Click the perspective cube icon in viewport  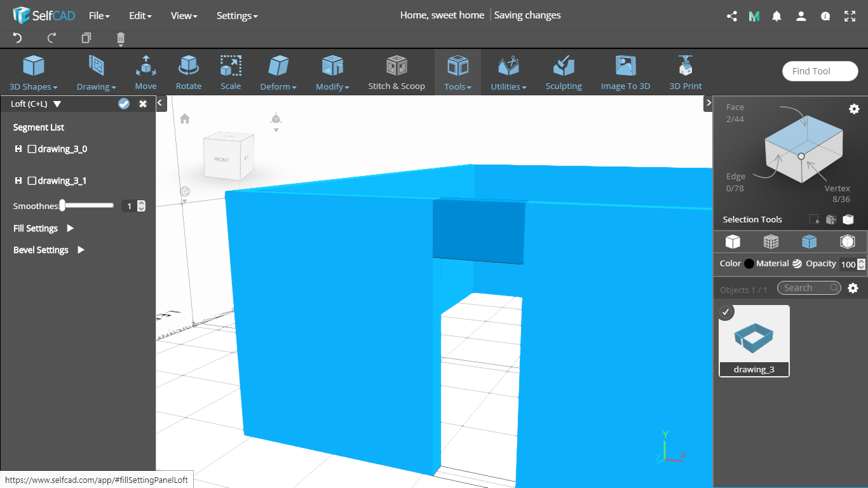(x=276, y=119)
